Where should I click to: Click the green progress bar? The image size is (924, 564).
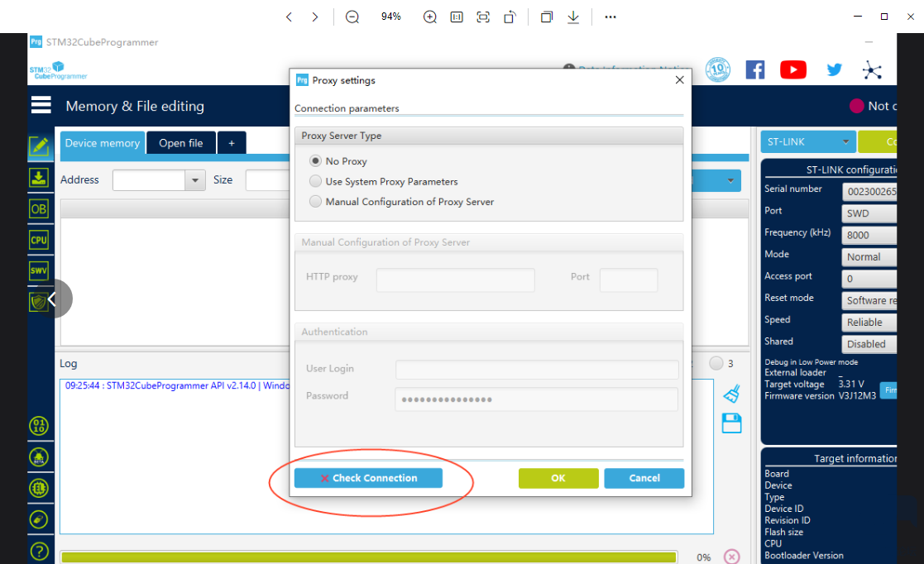coord(369,557)
